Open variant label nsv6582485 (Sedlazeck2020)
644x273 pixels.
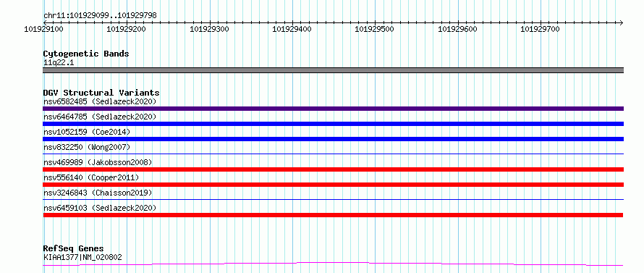(x=100, y=101)
